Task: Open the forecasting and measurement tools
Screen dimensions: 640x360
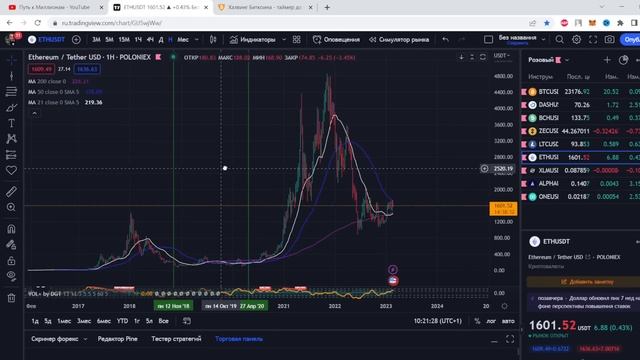Action: 11,155
